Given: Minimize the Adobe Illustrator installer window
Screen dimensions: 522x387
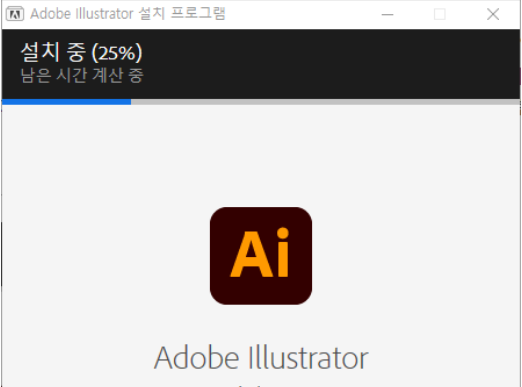Looking at the screenshot, I should 387,14.
